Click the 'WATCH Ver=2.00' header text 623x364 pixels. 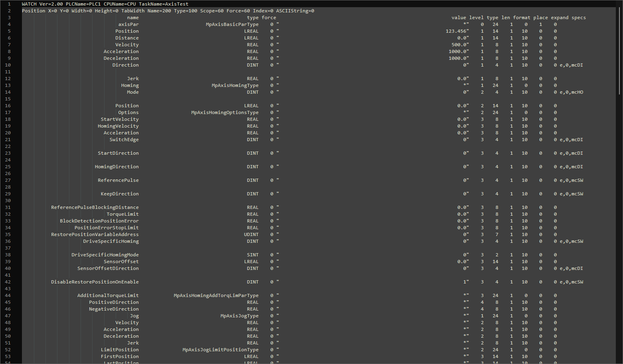[x=42, y=4]
